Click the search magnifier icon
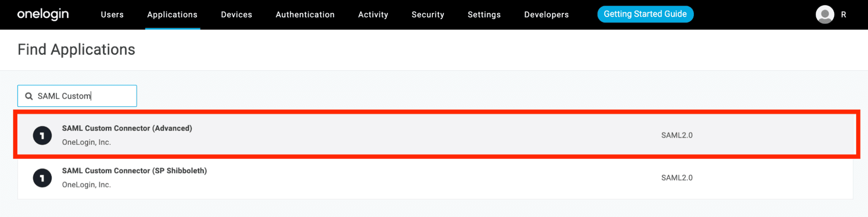 click(29, 96)
